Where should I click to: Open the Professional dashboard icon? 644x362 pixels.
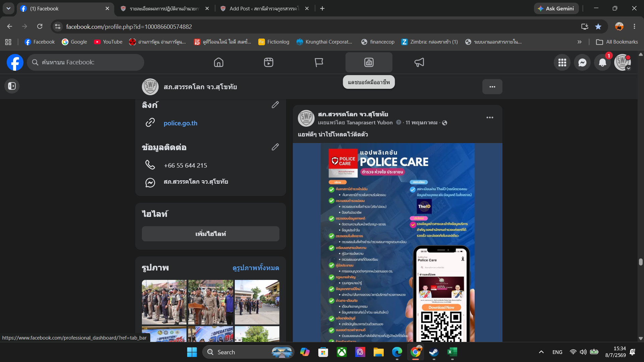pos(369,62)
